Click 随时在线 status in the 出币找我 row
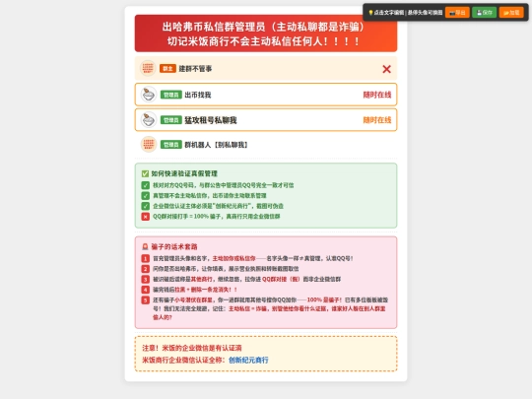The width and height of the screenshot is (532, 399). (377, 95)
